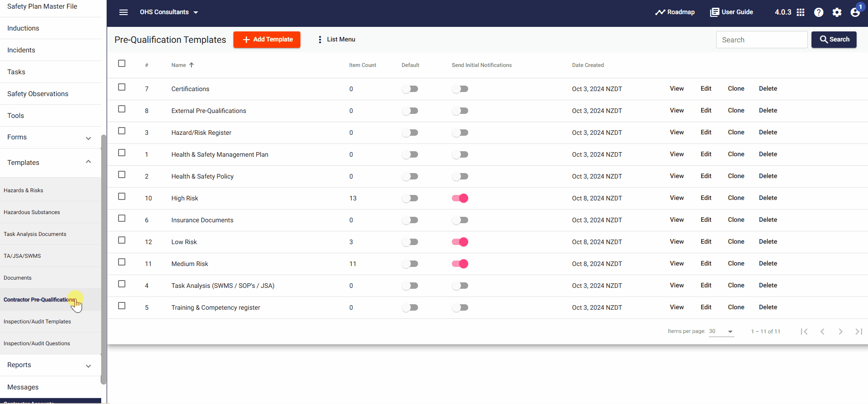Viewport: 868px width, 404px height.
Task: Open the settings gear icon
Action: pos(837,12)
